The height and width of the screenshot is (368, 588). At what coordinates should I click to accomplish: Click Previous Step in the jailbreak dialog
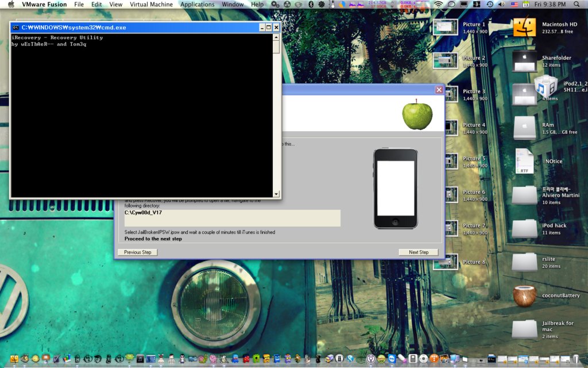pyautogui.click(x=138, y=252)
